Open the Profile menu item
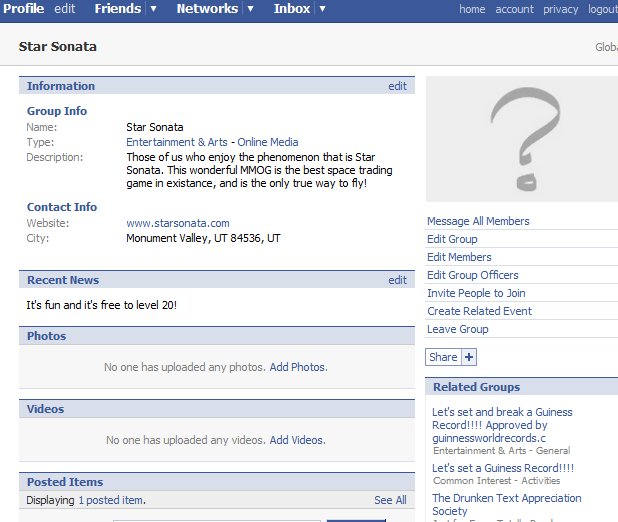The image size is (618, 522). [23, 9]
